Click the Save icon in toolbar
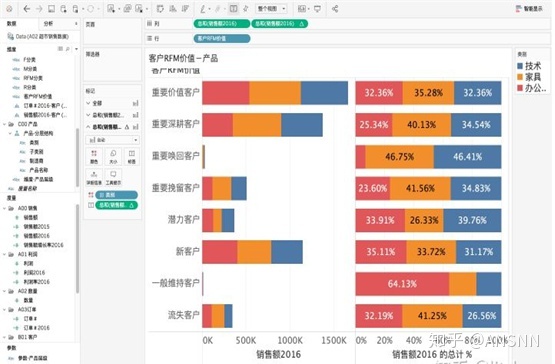 click(51, 9)
